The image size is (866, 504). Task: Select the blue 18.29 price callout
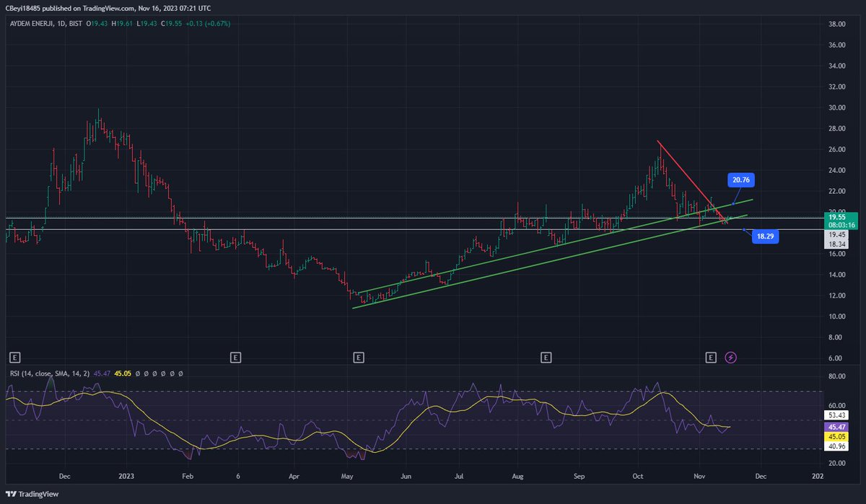point(766,236)
